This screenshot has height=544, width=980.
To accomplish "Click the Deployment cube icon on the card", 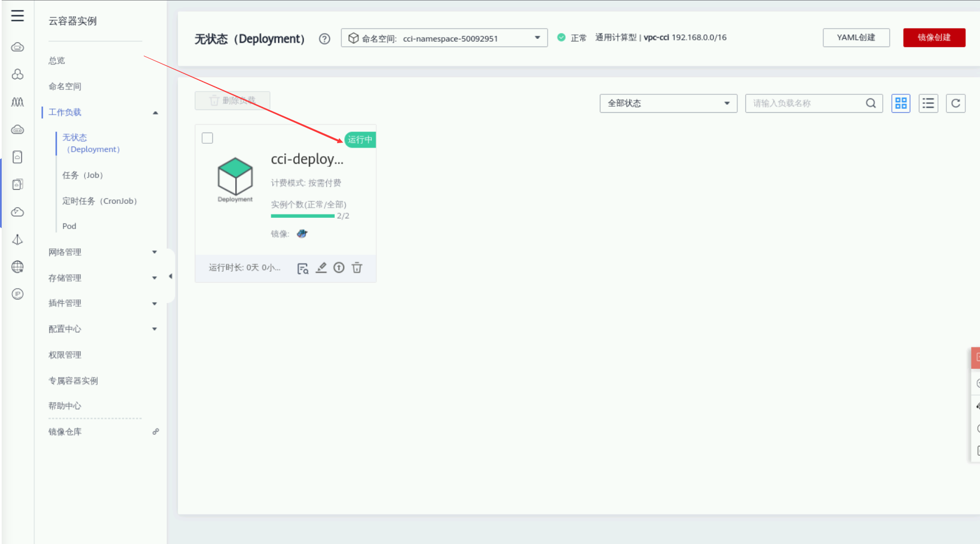I will point(235,177).
